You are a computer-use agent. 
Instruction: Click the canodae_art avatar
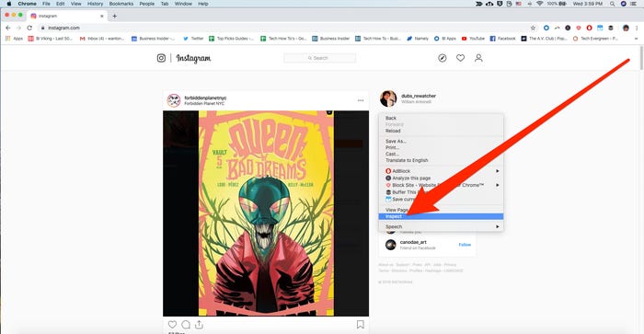point(391,245)
